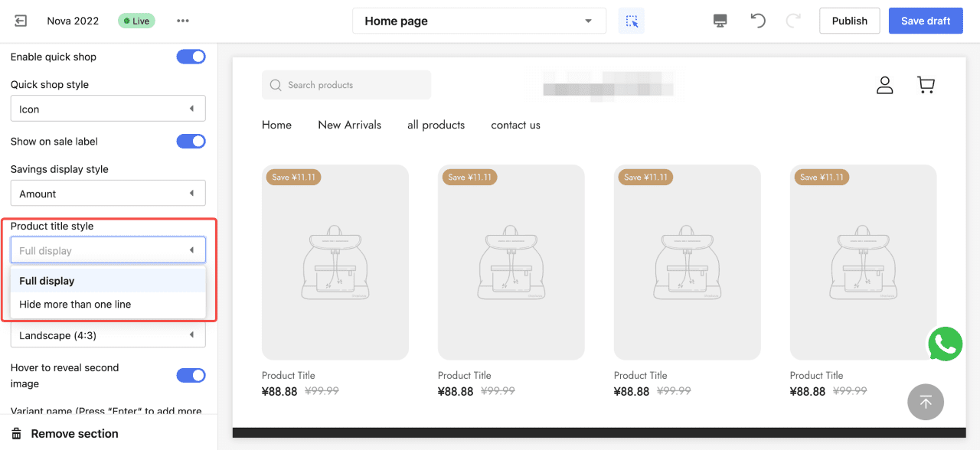Go to Home in store navigation
This screenshot has height=450, width=980.
coord(276,125)
